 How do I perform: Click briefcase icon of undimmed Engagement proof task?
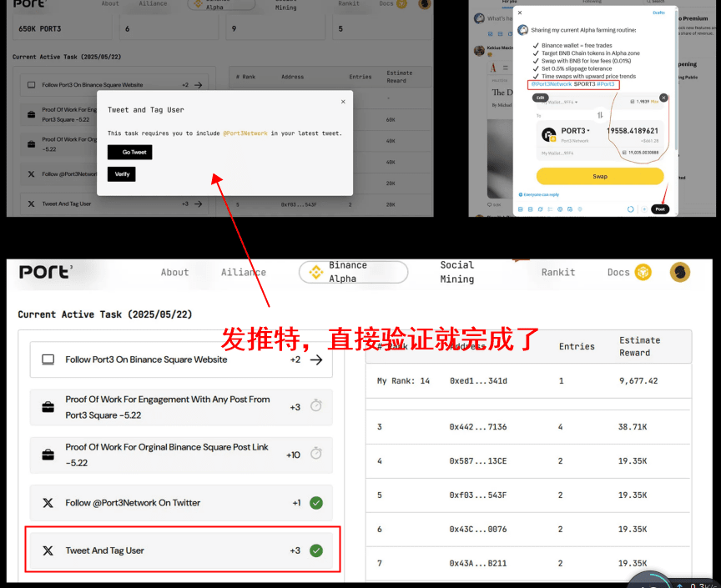48,407
